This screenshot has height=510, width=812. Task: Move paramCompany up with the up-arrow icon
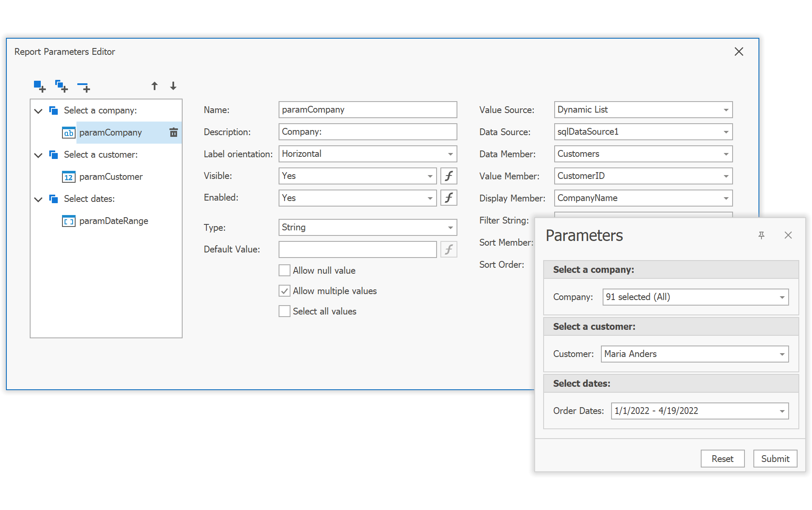155,86
